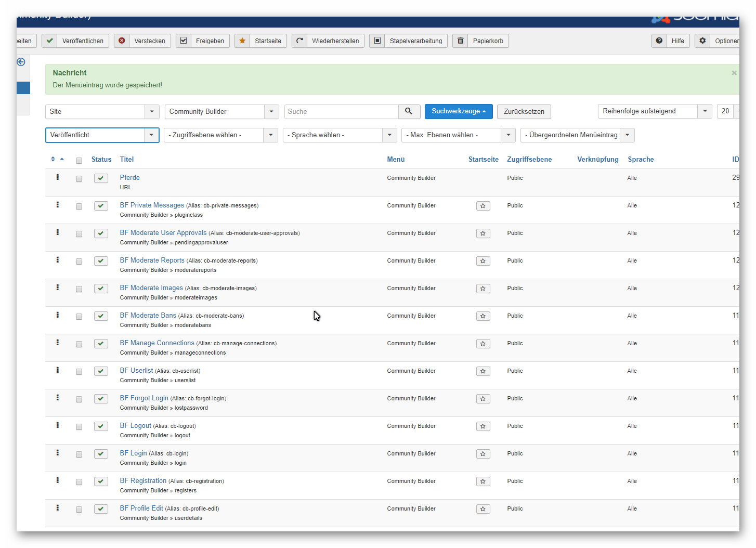Open BF Moderate User Approvals link

163,233
